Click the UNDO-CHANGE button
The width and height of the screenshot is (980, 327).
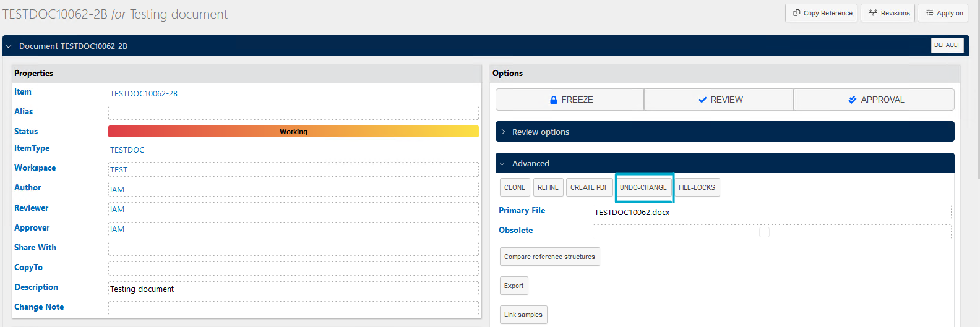(x=643, y=187)
